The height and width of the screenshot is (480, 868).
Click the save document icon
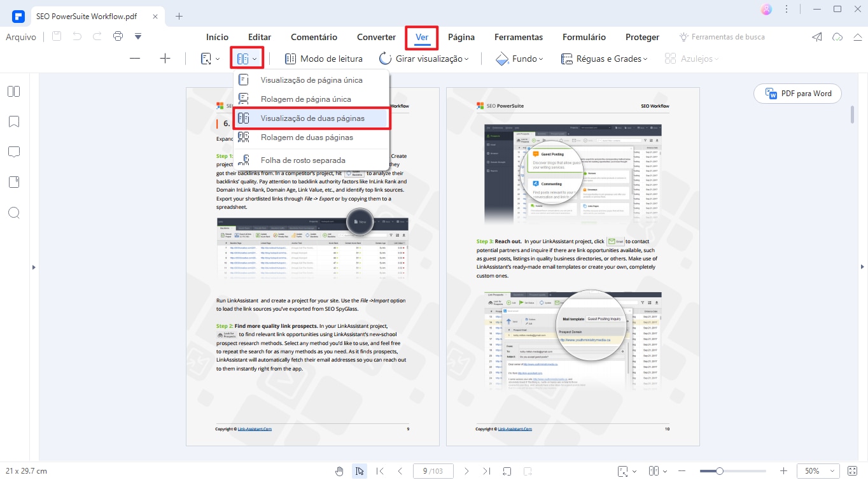click(57, 36)
